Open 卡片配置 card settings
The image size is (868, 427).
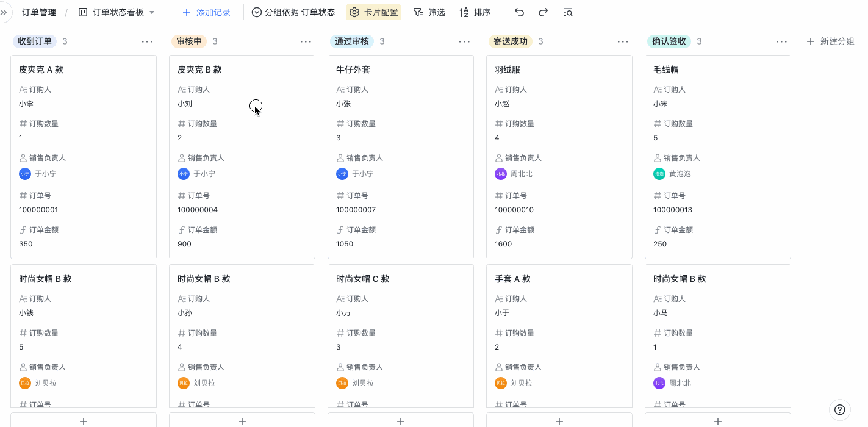click(x=373, y=12)
